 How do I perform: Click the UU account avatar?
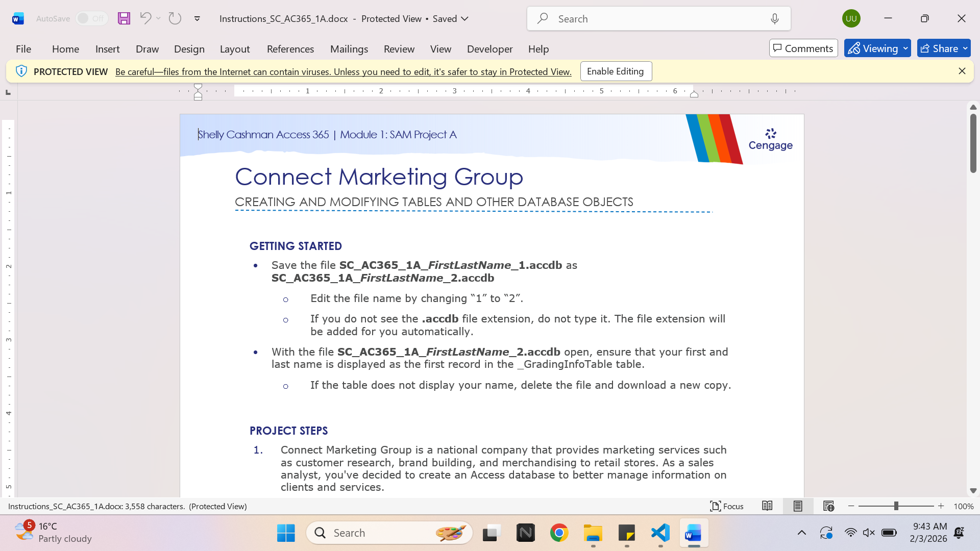click(851, 18)
